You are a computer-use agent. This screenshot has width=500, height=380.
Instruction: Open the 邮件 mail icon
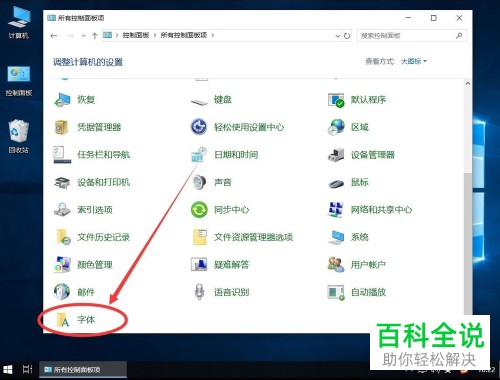click(x=62, y=292)
